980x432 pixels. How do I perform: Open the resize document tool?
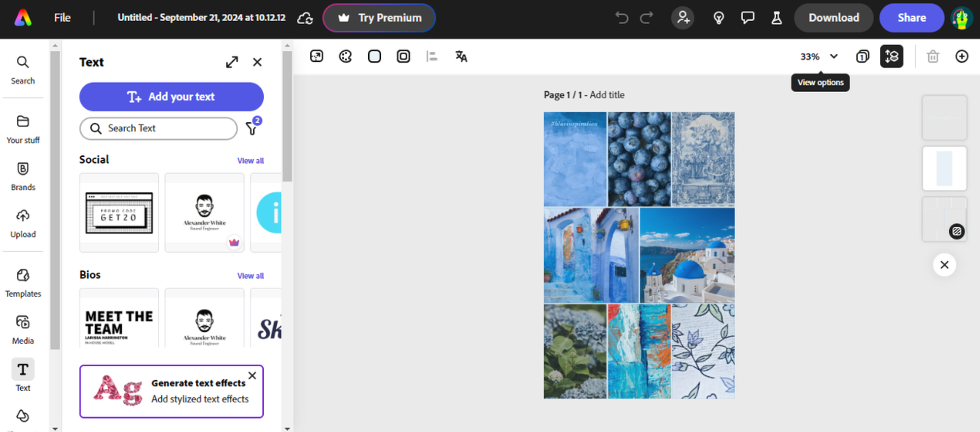(317, 56)
